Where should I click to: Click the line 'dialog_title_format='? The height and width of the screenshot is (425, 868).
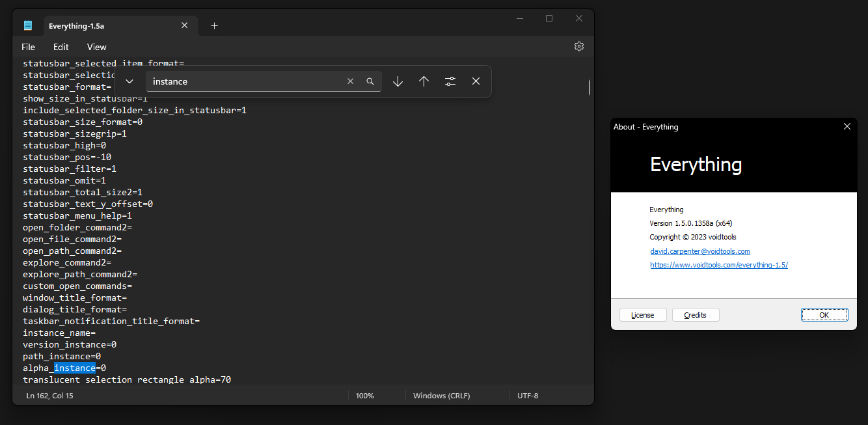(x=75, y=309)
